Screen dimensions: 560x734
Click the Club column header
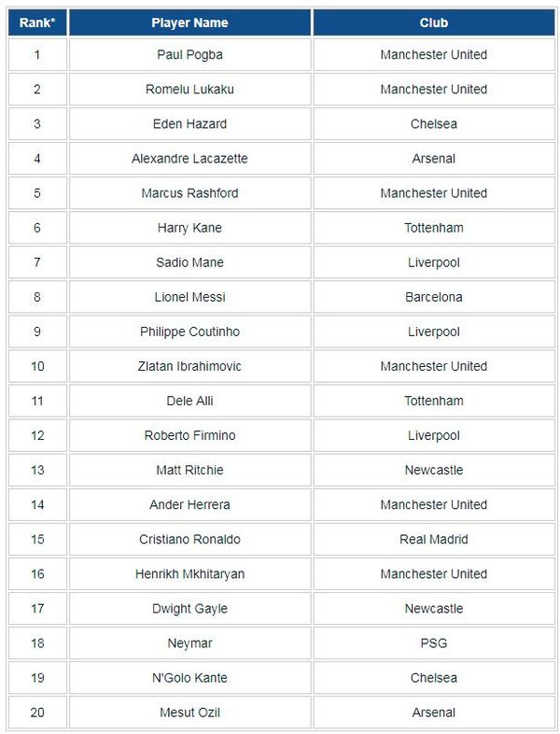434,22
